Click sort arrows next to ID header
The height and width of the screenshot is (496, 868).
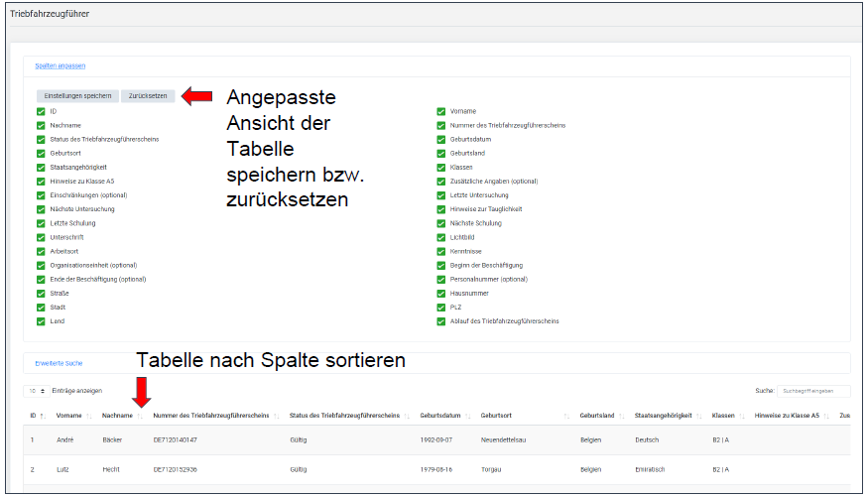(44, 416)
